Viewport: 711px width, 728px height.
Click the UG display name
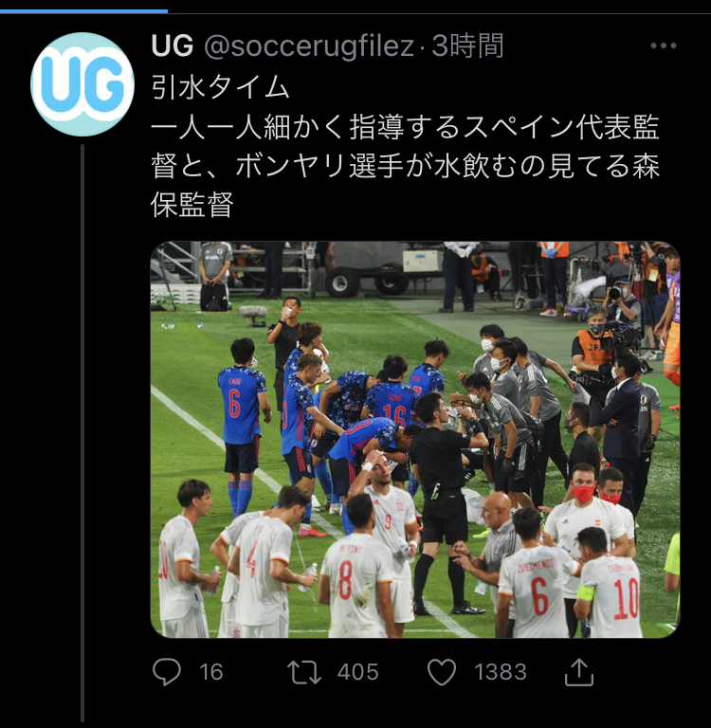pyautogui.click(x=173, y=45)
